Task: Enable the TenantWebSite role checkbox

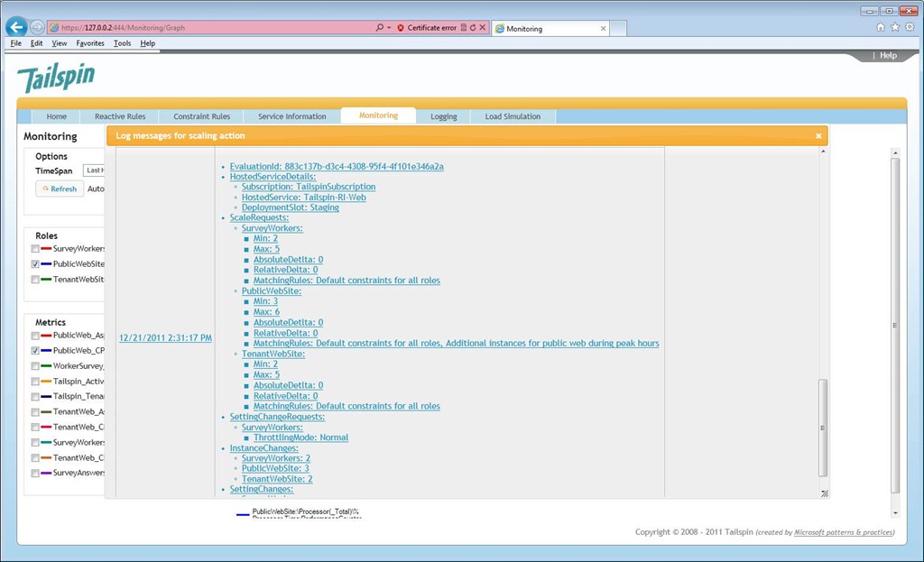Action: coord(35,280)
